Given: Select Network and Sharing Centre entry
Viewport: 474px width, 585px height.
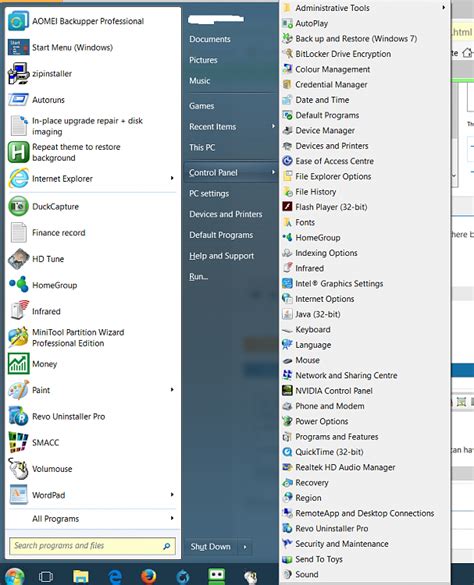Looking at the screenshot, I should coord(346,375).
